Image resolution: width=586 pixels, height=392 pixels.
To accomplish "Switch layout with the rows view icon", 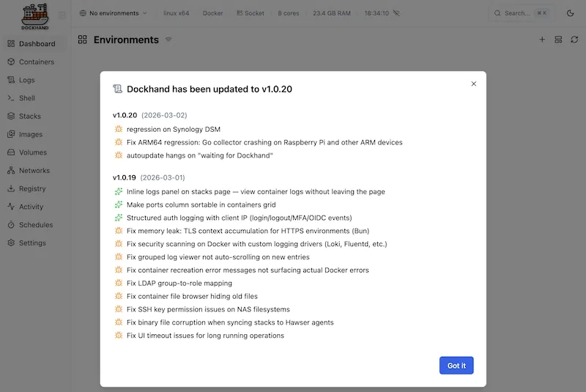I will tap(558, 40).
